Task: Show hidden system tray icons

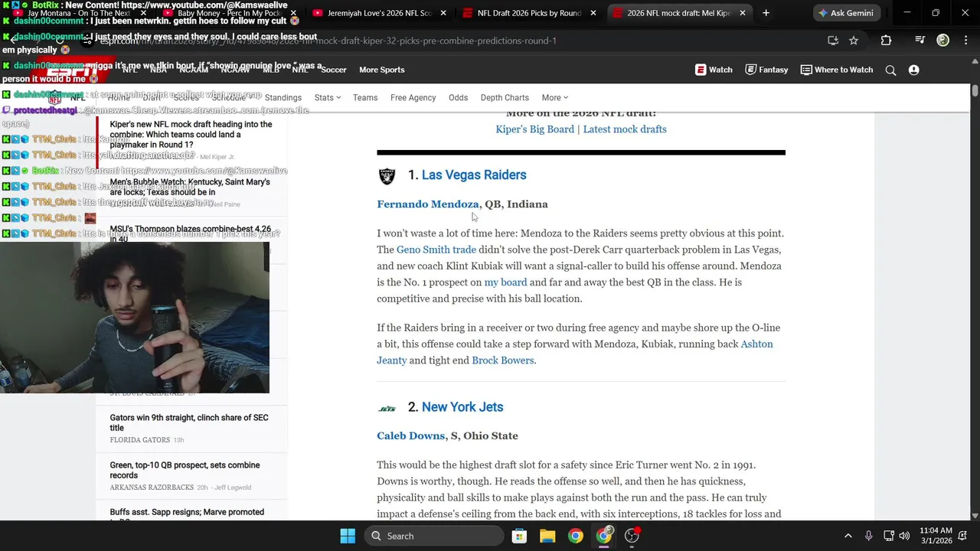Action: point(848,536)
